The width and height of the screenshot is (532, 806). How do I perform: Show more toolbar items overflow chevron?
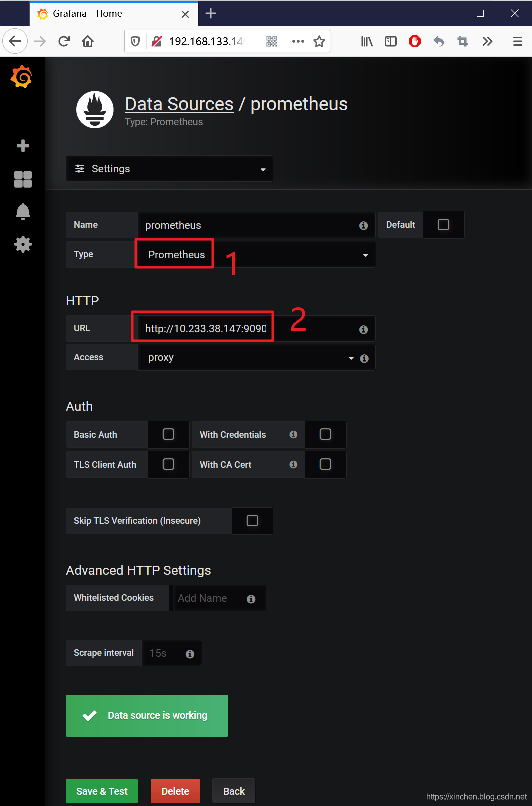487,41
